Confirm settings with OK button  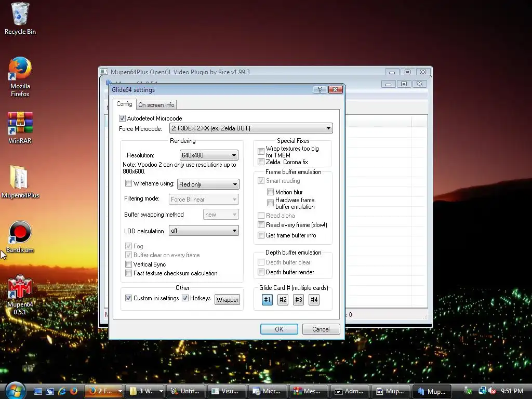[x=279, y=329]
